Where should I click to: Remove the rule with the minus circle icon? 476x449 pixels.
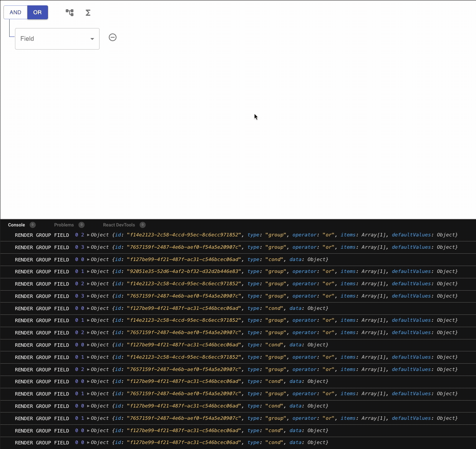tap(113, 37)
